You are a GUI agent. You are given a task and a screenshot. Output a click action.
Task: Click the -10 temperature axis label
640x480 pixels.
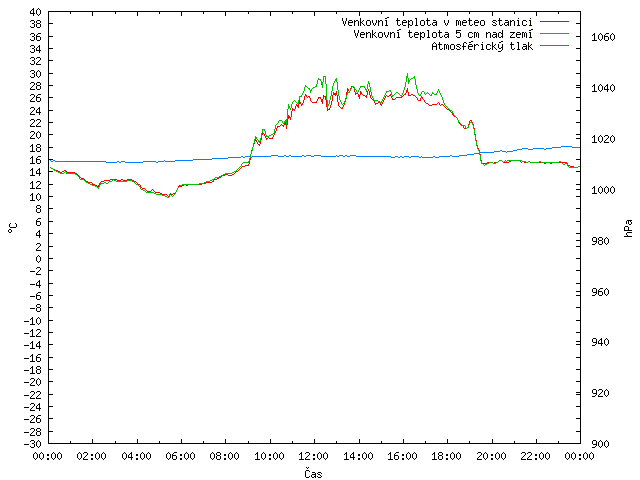point(33,321)
